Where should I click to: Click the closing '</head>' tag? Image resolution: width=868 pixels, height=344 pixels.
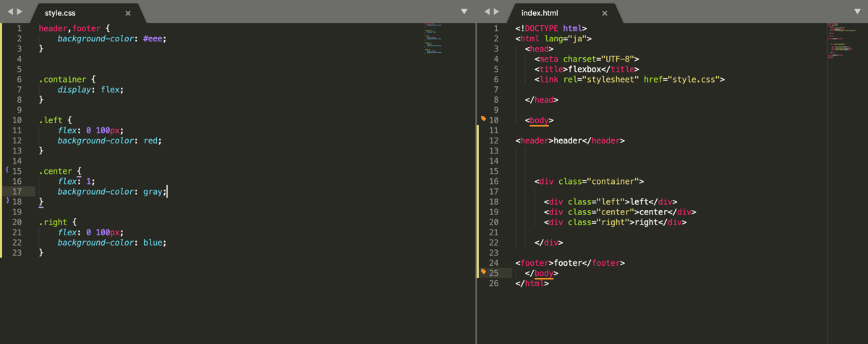541,99
